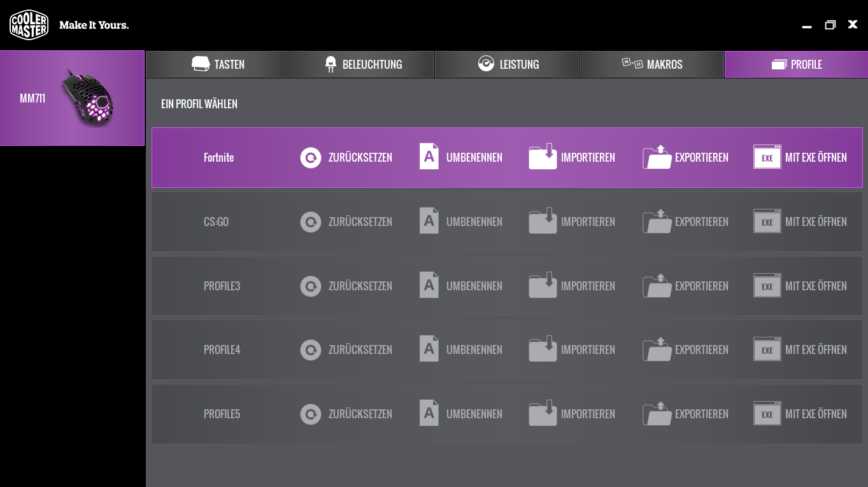Click the import icon in PROFILE4 row
Screen dimensions: 868x487
pos(543,349)
